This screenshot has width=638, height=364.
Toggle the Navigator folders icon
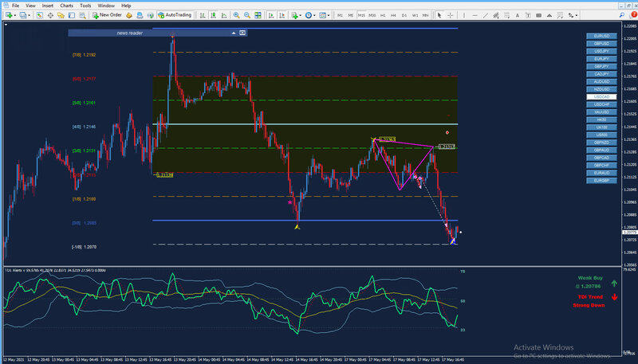coord(61,15)
